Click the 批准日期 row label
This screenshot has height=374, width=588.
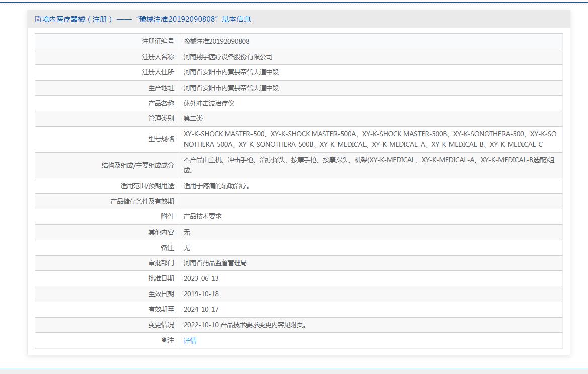point(161,278)
